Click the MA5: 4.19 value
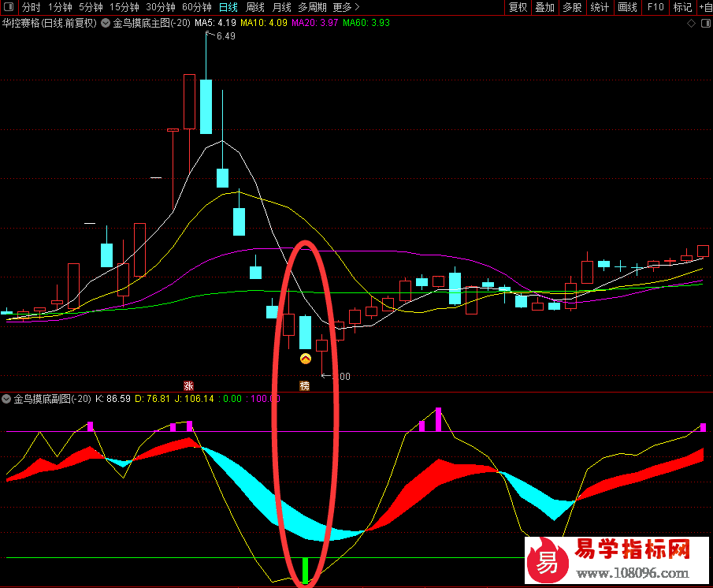The width and height of the screenshot is (713, 588). (x=215, y=23)
